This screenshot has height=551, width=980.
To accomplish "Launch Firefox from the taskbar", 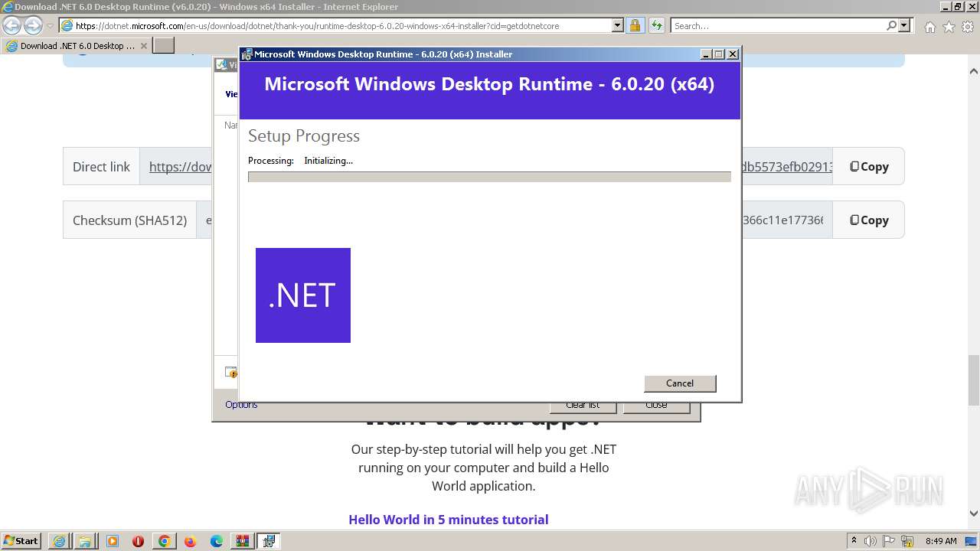I will (190, 541).
